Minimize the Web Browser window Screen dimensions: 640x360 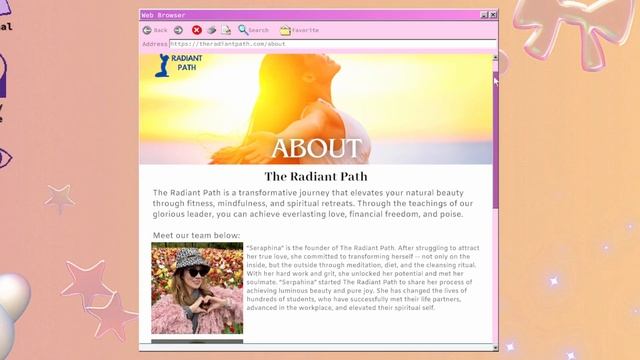click(484, 15)
